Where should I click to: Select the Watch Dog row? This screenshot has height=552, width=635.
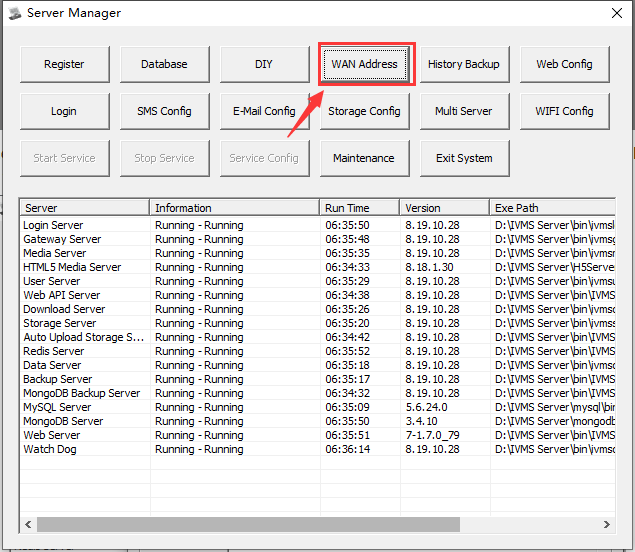point(318,450)
